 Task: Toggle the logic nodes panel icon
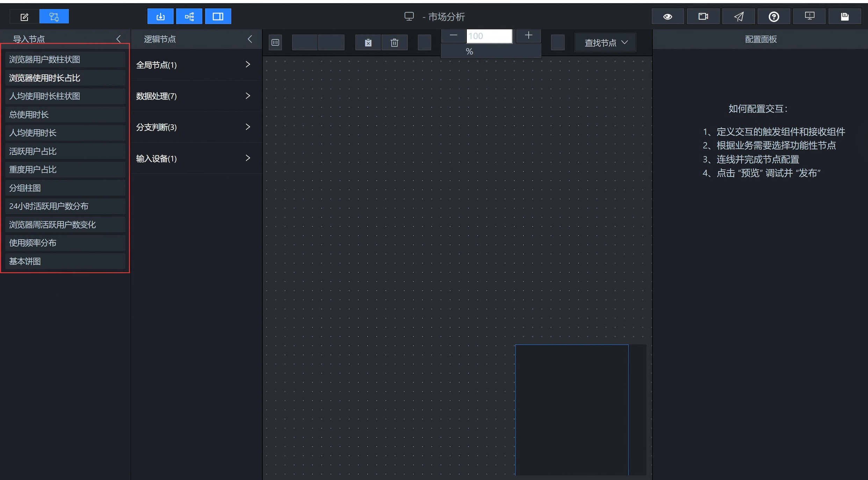click(x=189, y=16)
